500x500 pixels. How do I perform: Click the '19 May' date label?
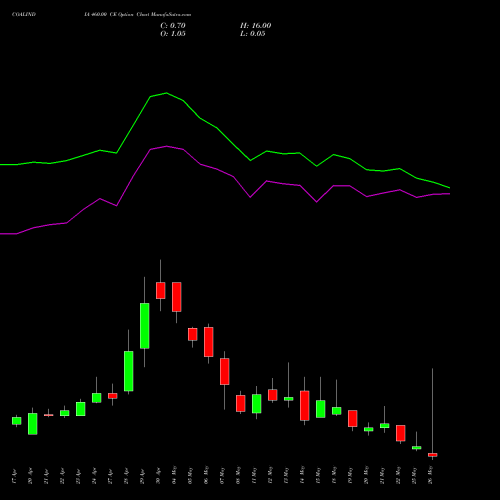pos(350,475)
